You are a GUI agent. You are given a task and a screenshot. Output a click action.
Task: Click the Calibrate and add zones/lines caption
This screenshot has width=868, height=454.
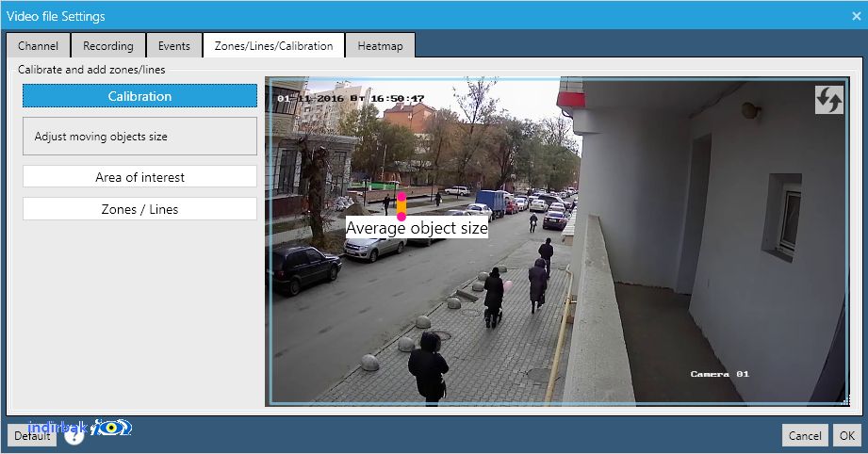tap(91, 70)
